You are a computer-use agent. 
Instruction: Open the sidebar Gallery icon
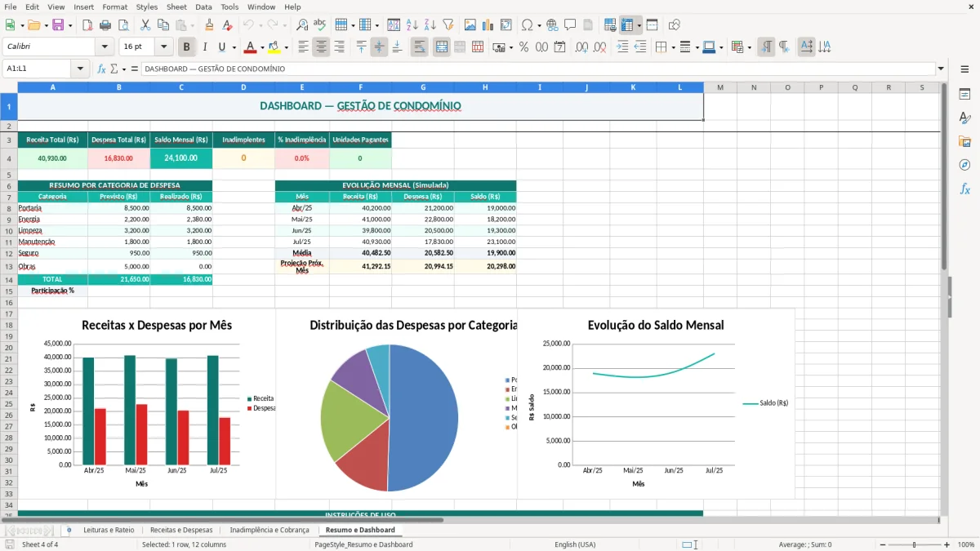click(x=964, y=141)
